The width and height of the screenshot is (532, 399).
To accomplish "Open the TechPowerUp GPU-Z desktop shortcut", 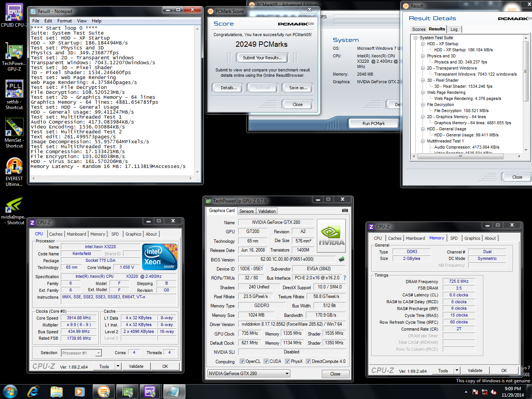I will (14, 56).
